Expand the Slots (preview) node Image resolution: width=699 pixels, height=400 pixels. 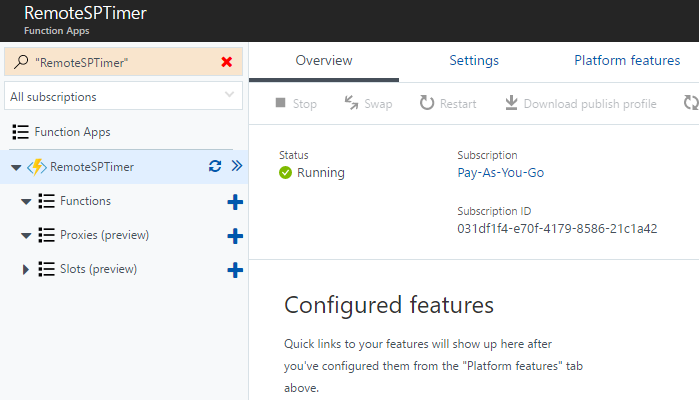(26, 269)
